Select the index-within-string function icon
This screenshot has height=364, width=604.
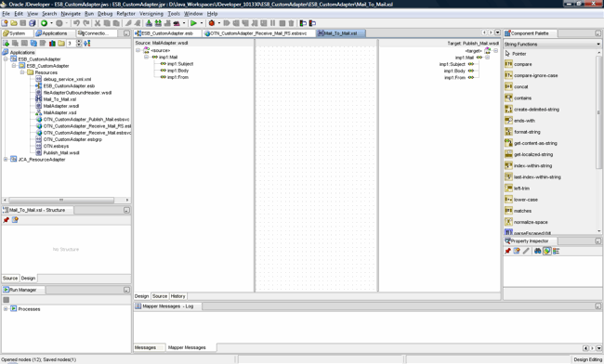pyautogui.click(x=508, y=165)
